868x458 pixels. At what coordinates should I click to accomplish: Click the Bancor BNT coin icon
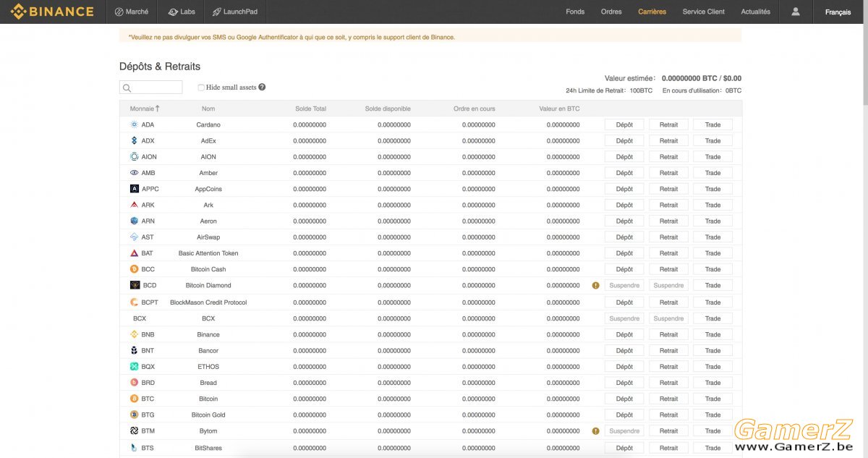(x=134, y=350)
